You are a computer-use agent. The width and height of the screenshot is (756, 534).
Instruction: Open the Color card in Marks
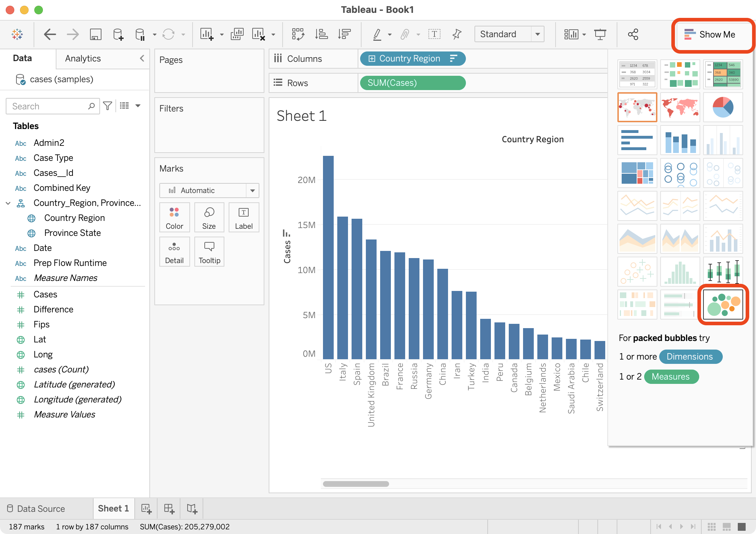pos(174,217)
